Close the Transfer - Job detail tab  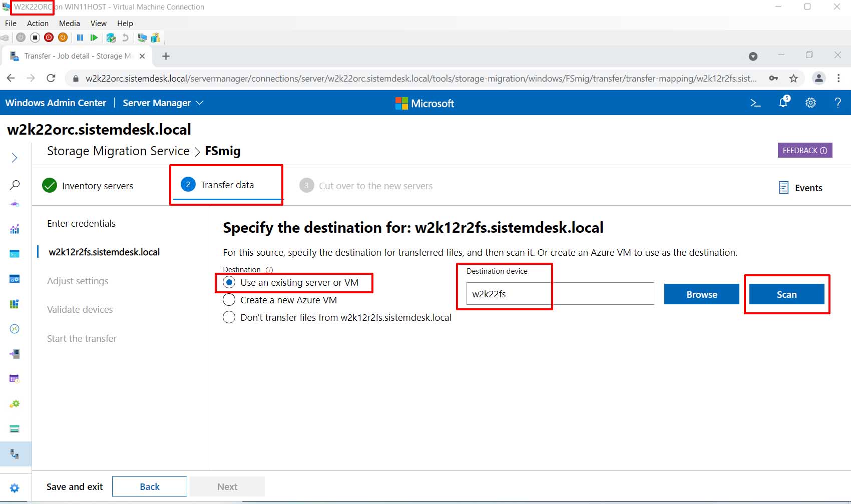click(142, 56)
